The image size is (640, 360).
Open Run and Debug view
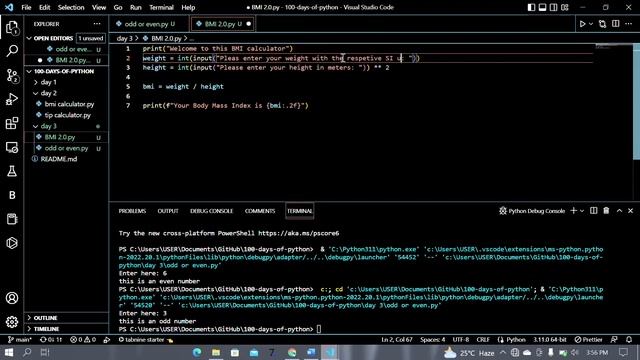(x=12, y=99)
